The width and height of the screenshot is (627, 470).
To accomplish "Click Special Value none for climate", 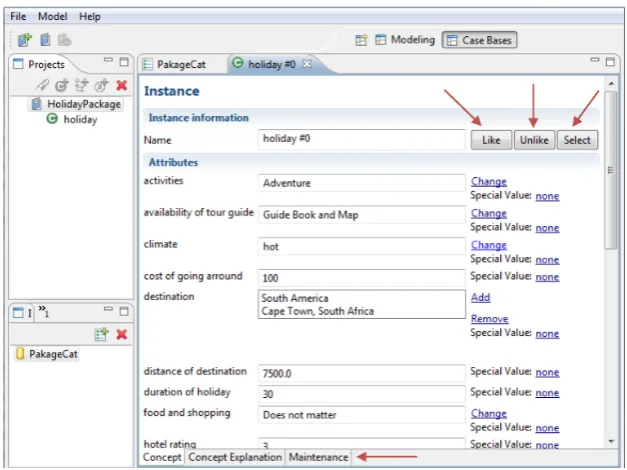I will click(x=547, y=260).
